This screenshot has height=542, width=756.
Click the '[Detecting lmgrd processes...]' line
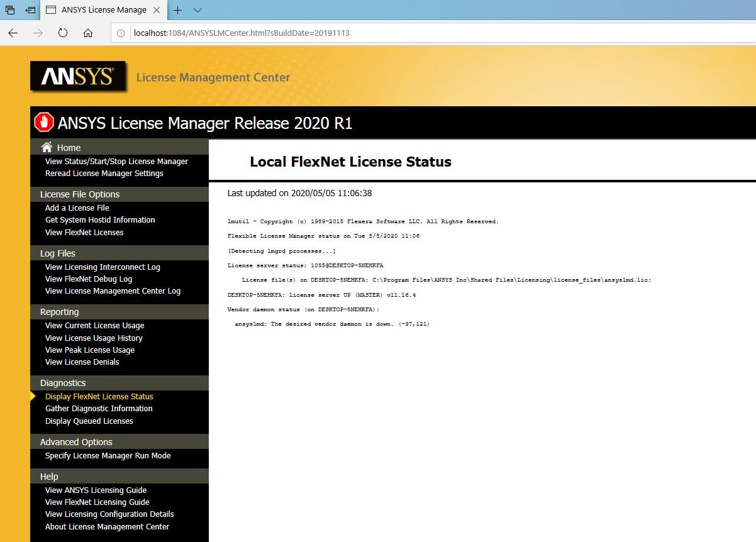(282, 251)
